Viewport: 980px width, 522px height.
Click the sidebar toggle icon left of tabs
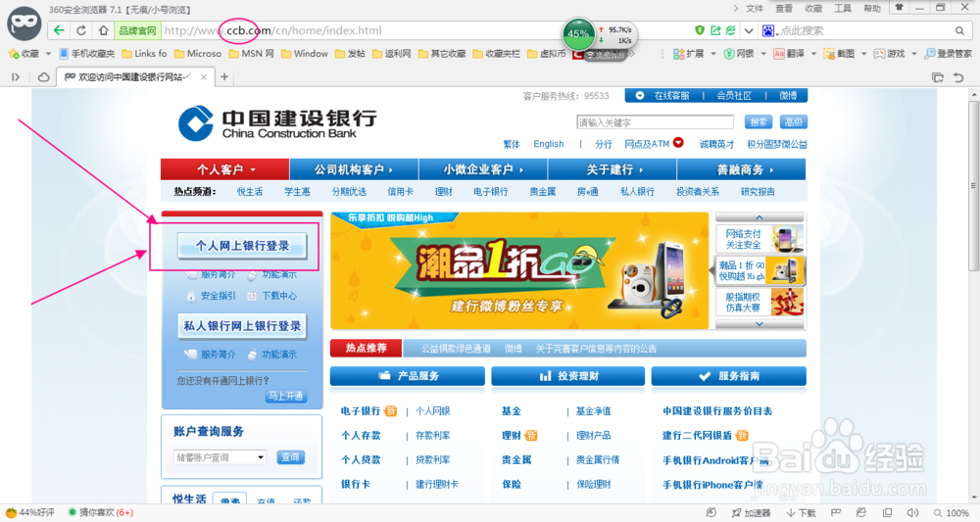16,76
